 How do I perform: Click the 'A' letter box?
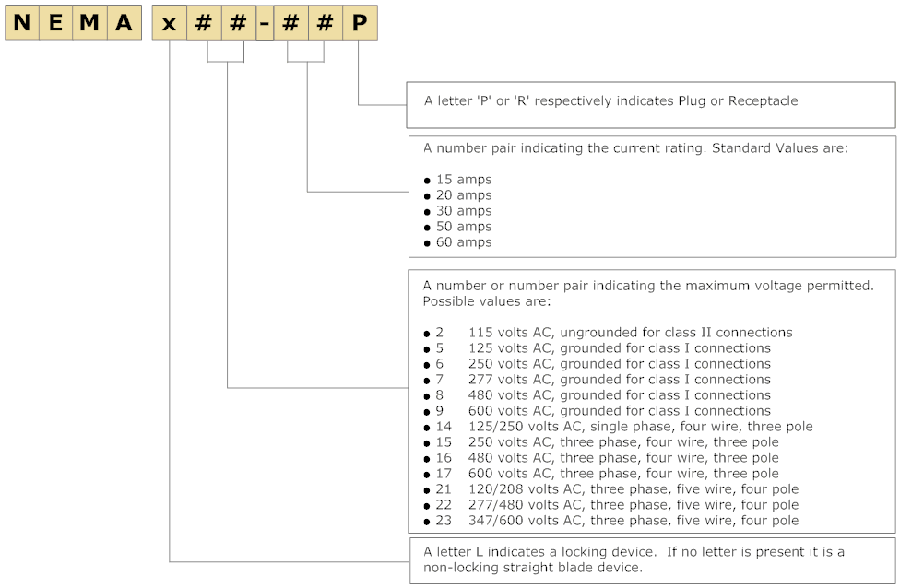(x=124, y=23)
